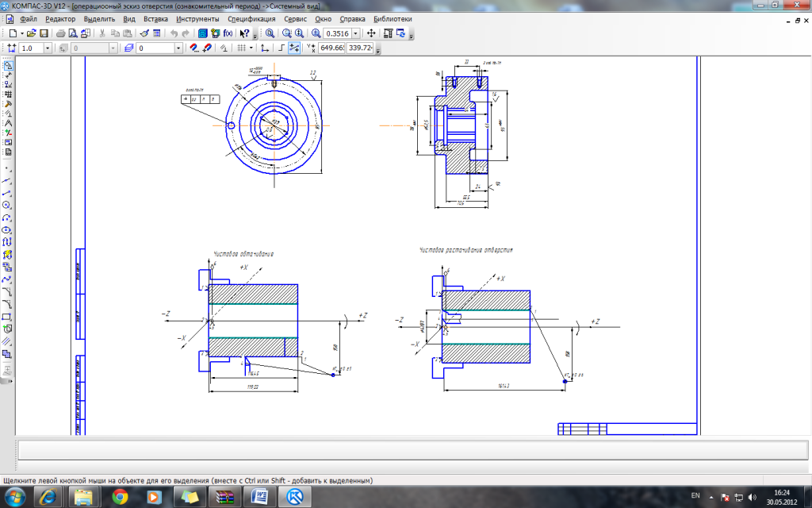
Task: Open the dropdown arrow beside New document
Action: click(21, 33)
